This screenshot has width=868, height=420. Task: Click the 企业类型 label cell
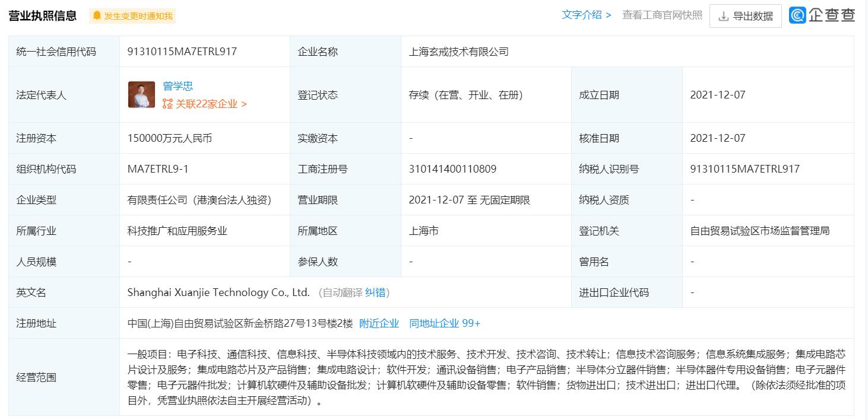(x=64, y=200)
